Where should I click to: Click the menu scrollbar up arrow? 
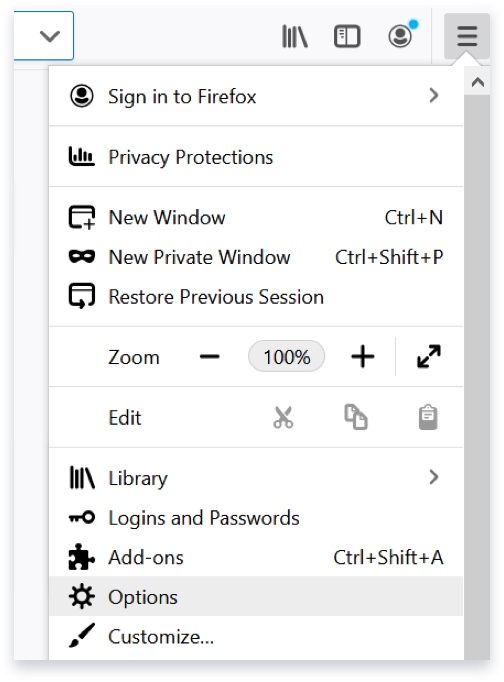(477, 82)
